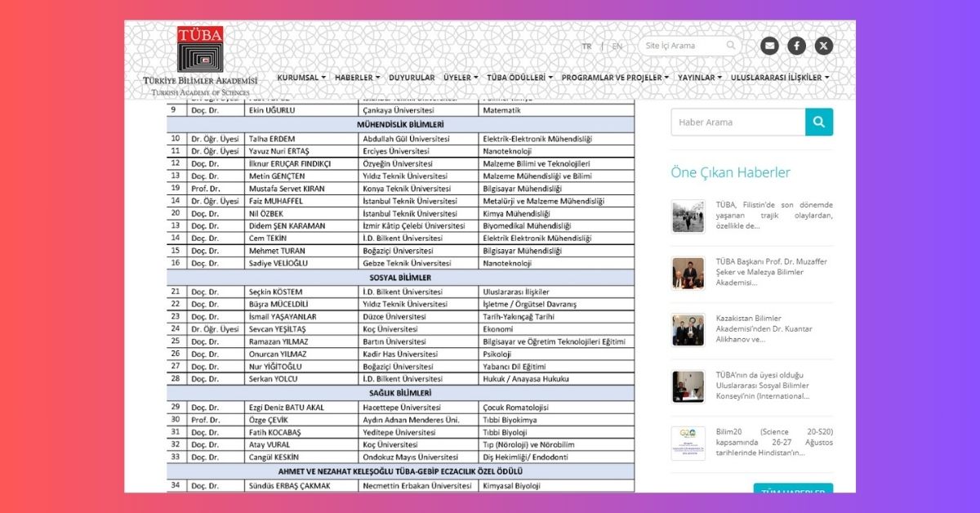Screen dimensions: 980x513
Task: Open the DUYURULAR menu item
Action: click(412, 78)
